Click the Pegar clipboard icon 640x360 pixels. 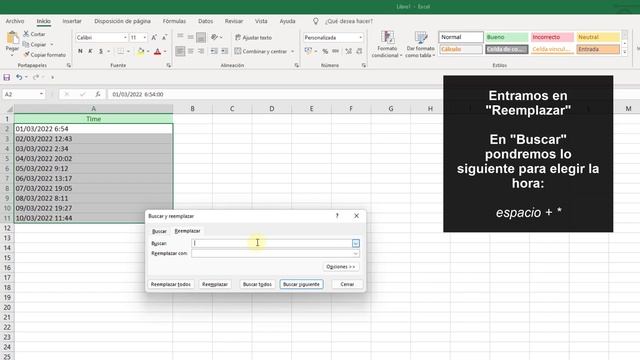(x=12, y=38)
